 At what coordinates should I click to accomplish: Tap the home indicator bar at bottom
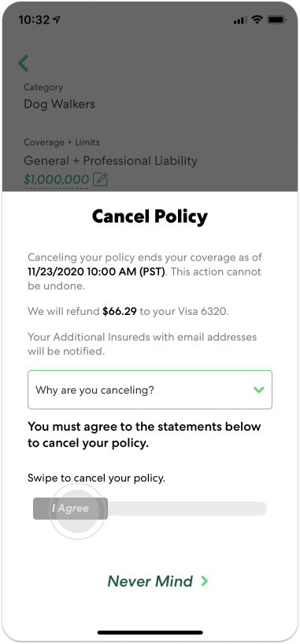(x=150, y=632)
